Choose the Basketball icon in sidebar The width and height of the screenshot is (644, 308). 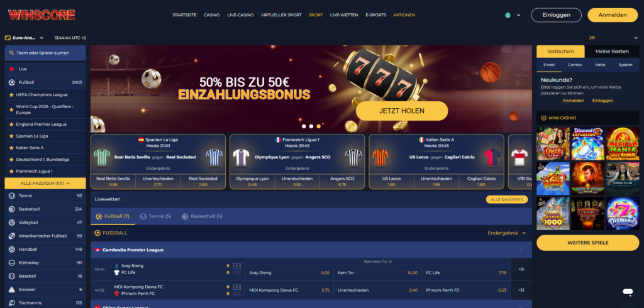[x=11, y=209]
